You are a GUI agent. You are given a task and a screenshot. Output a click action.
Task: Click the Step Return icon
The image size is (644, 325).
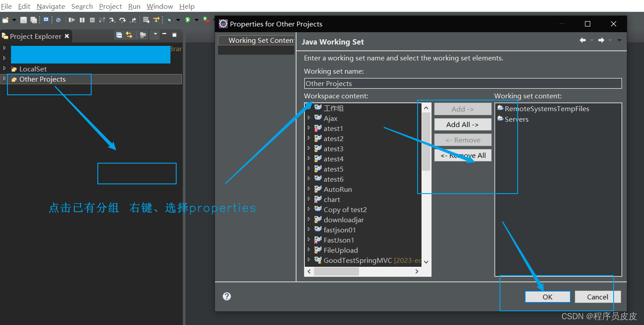pyautogui.click(x=133, y=20)
